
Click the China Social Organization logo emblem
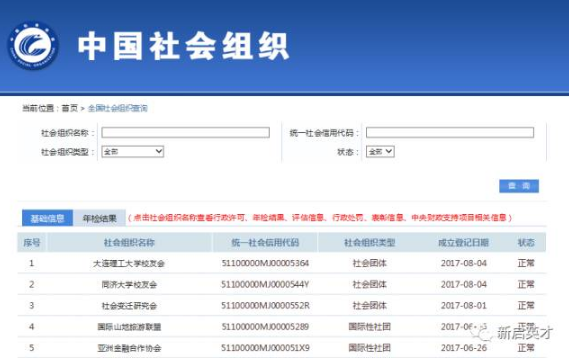click(x=33, y=46)
